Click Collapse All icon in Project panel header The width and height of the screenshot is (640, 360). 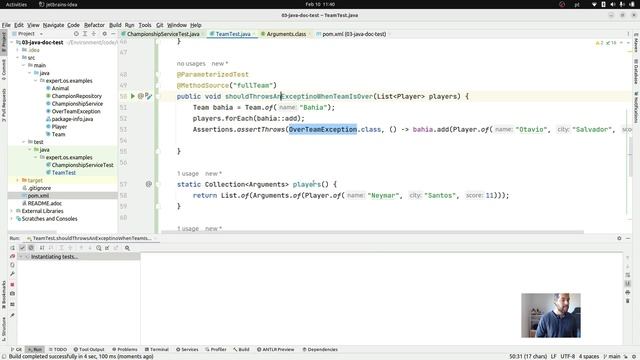94,34
